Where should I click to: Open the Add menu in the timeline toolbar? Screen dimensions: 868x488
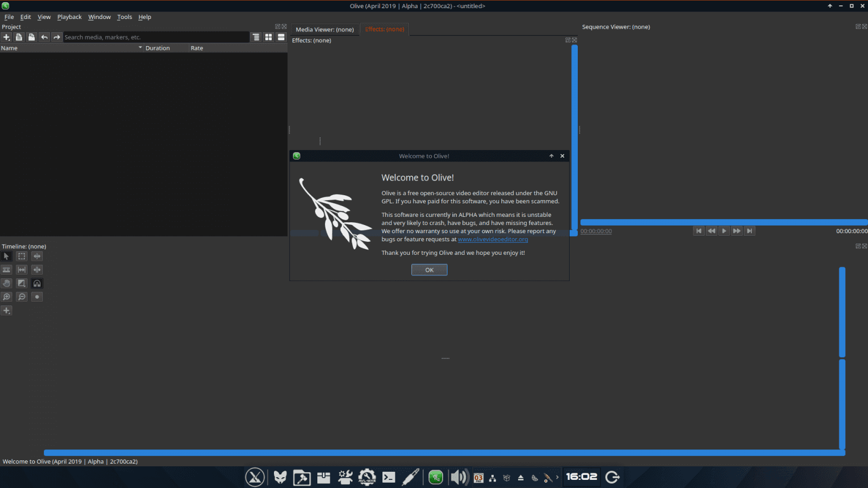tap(7, 310)
